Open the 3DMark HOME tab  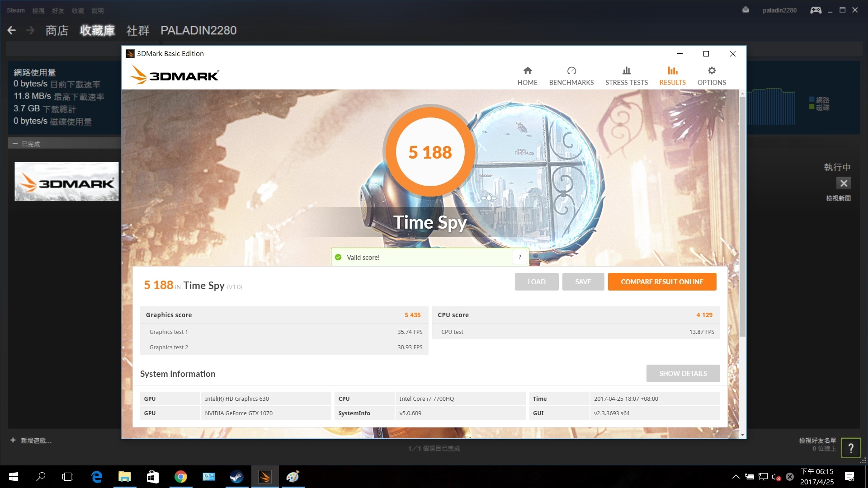point(527,76)
